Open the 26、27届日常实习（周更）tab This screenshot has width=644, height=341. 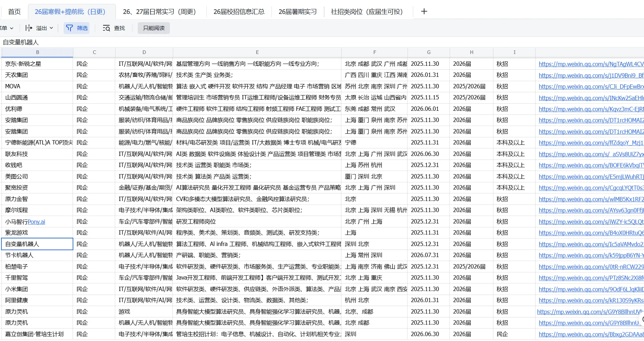159,11
